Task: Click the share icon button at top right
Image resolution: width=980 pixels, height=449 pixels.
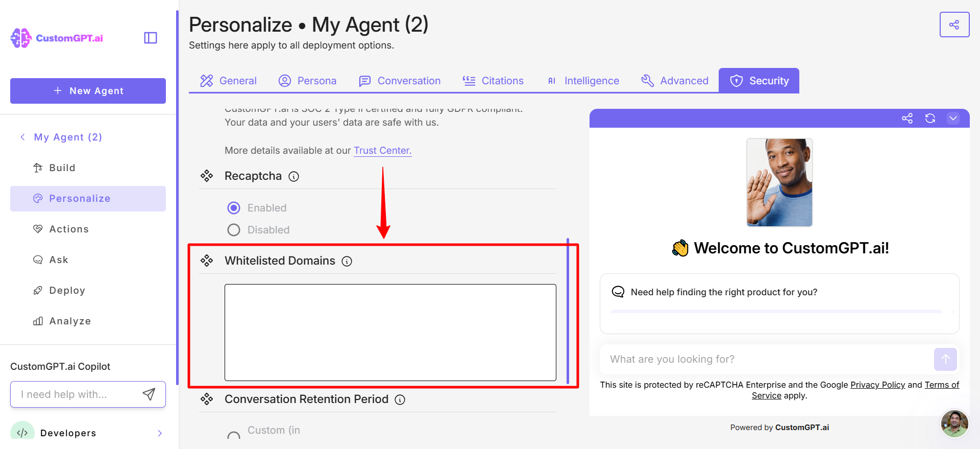Action: pos(954,25)
